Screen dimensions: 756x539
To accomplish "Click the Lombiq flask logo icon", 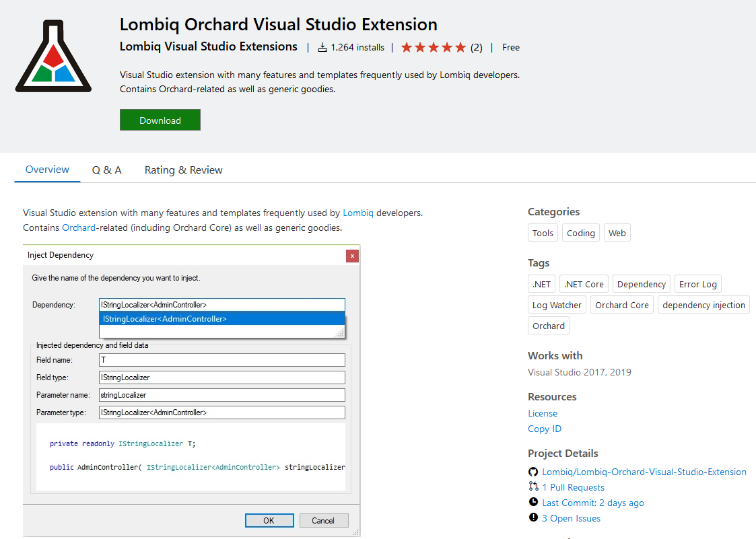I will click(x=53, y=56).
